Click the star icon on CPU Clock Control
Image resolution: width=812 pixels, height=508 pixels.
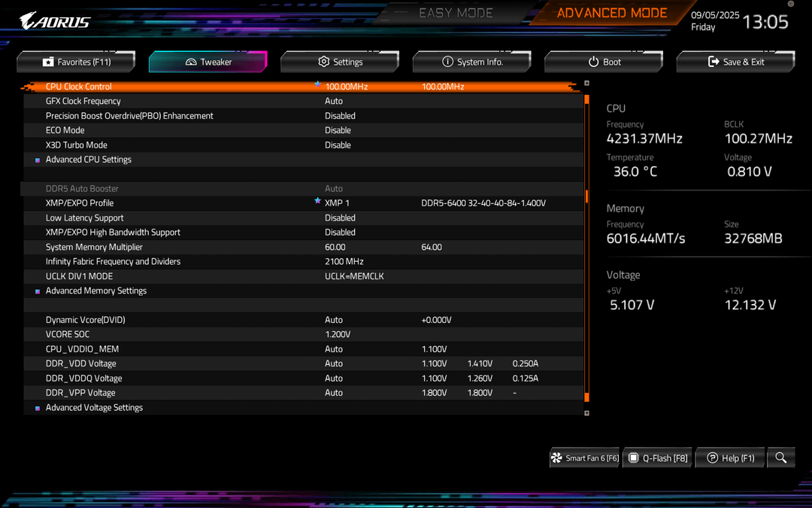click(x=317, y=85)
